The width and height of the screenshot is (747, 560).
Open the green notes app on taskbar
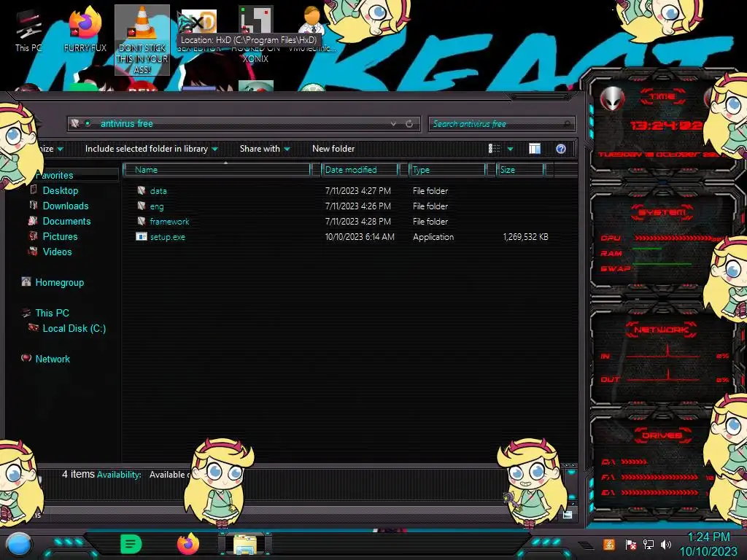(131, 544)
